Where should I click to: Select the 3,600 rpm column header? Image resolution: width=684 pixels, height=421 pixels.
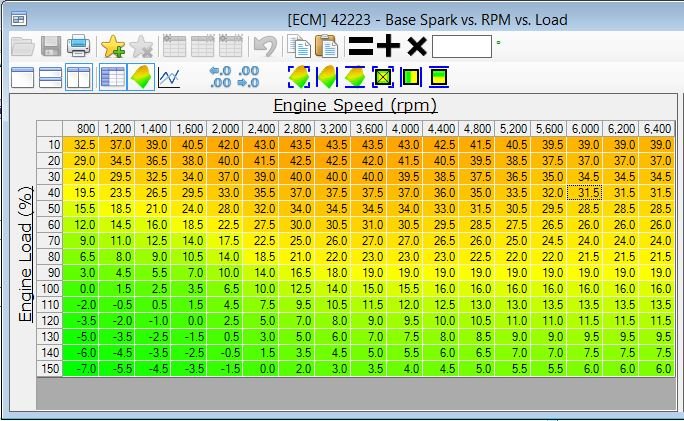click(369, 129)
